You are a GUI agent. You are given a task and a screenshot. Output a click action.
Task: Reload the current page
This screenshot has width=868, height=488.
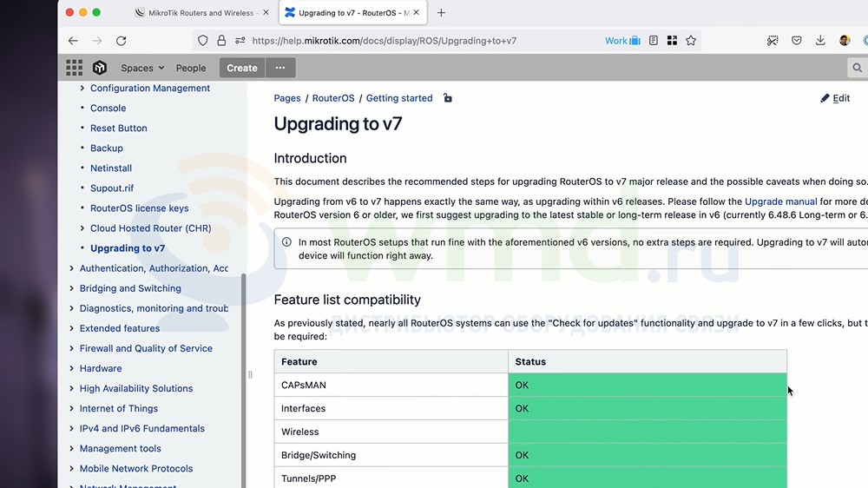point(121,41)
